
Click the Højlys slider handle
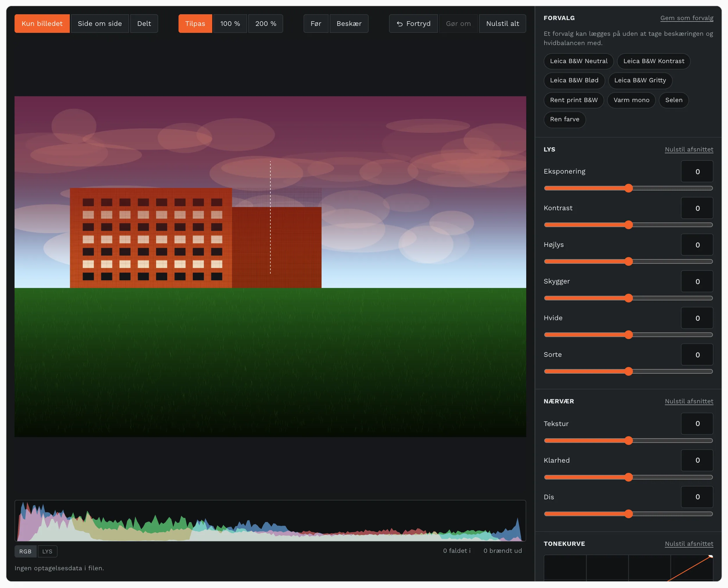[629, 261]
